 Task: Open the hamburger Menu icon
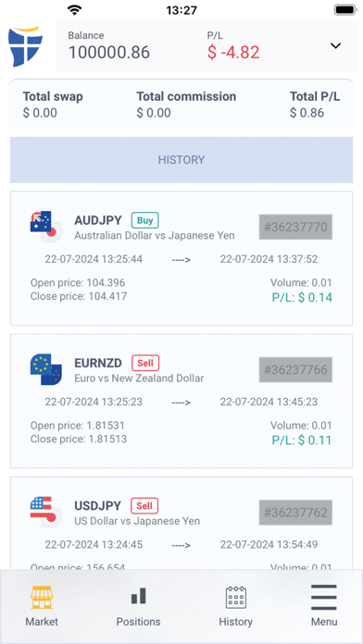click(x=324, y=597)
